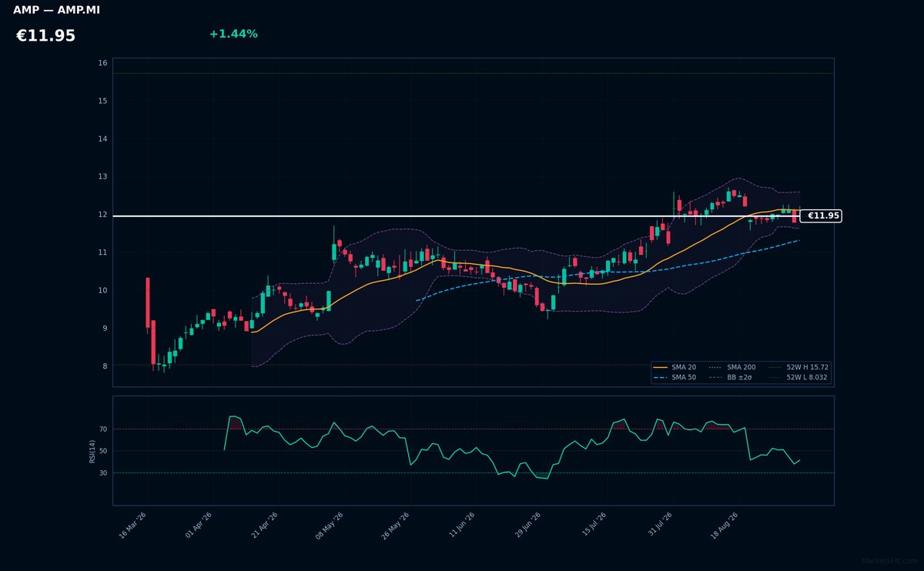Click the 8 label on the price axis
Image resolution: width=924 pixels, height=571 pixels.
pos(105,366)
